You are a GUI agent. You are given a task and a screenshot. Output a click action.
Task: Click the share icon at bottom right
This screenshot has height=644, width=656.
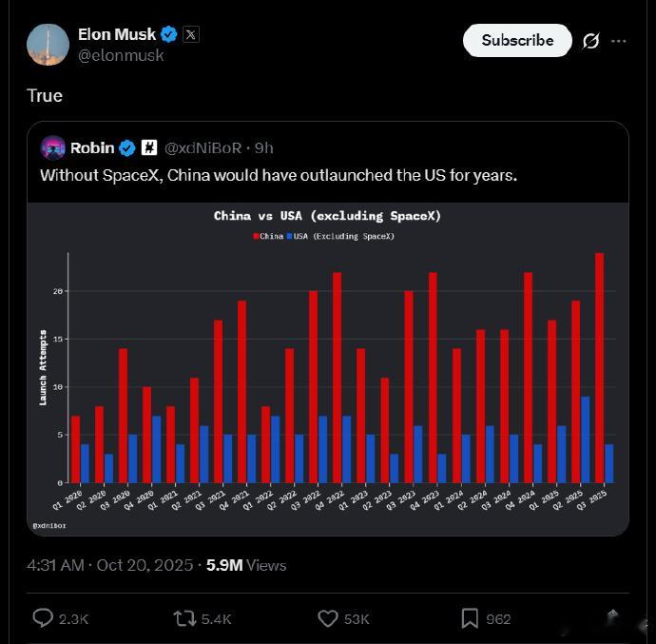(x=612, y=616)
